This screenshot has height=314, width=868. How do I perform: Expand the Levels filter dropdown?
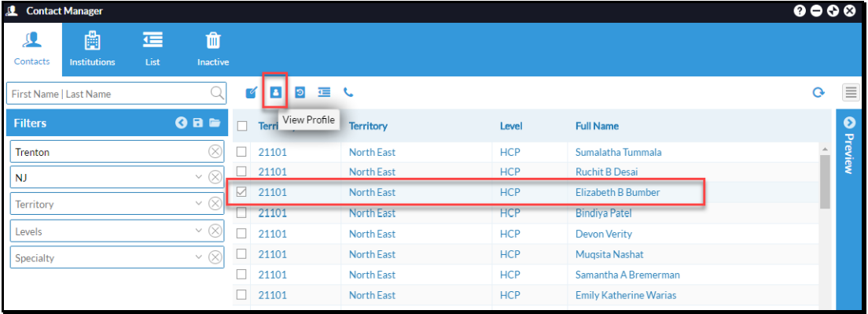coord(199,231)
